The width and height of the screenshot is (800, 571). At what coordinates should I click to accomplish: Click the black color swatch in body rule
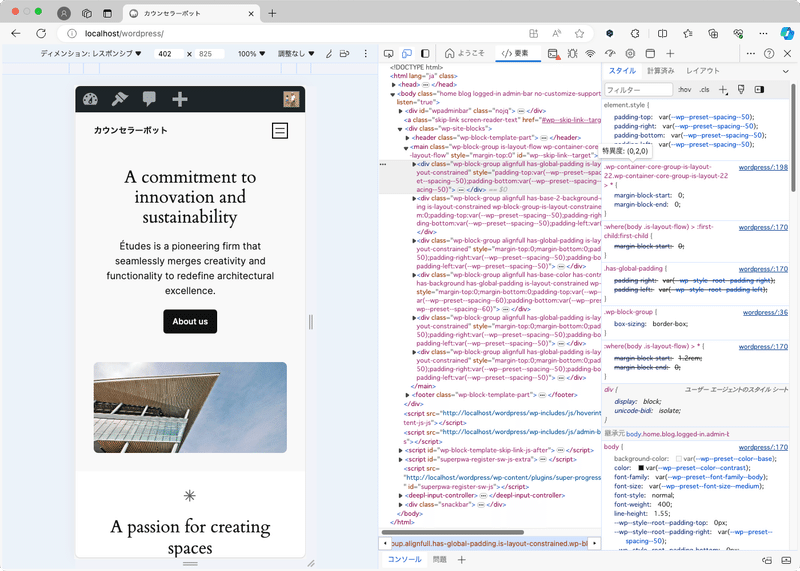[641, 468]
